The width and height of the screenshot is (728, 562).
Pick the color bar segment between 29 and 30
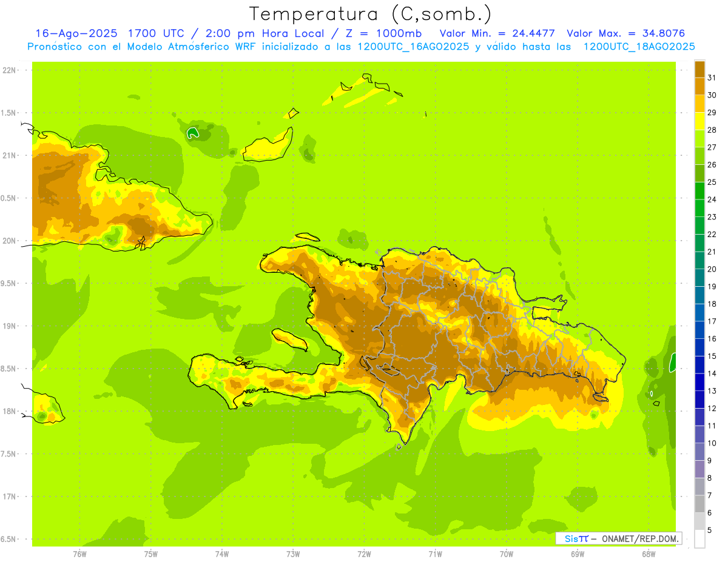point(699,104)
